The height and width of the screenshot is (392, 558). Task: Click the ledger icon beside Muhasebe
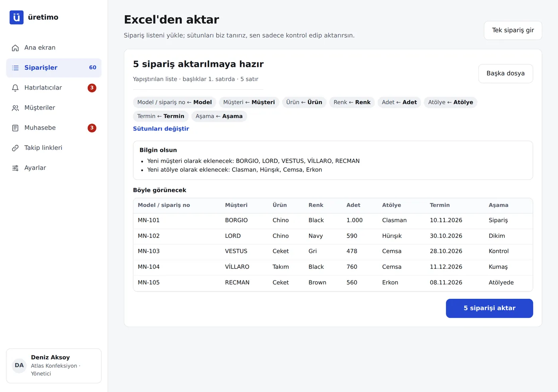point(15,128)
